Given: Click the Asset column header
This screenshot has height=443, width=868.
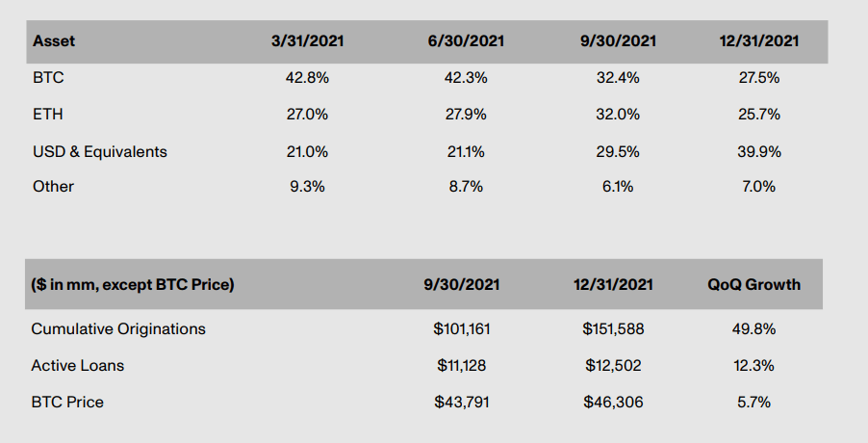Looking at the screenshot, I should (54, 41).
